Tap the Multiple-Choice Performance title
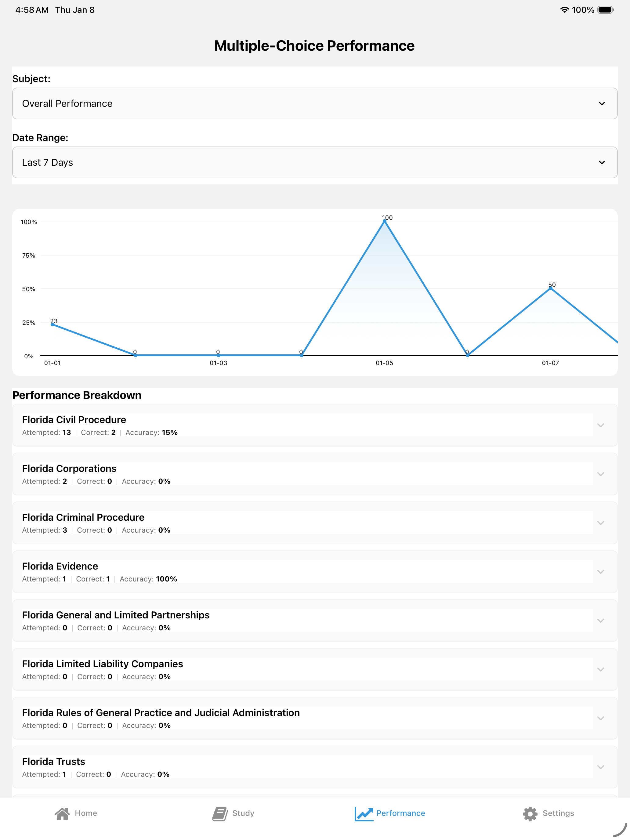The width and height of the screenshot is (630, 840). coord(314,45)
